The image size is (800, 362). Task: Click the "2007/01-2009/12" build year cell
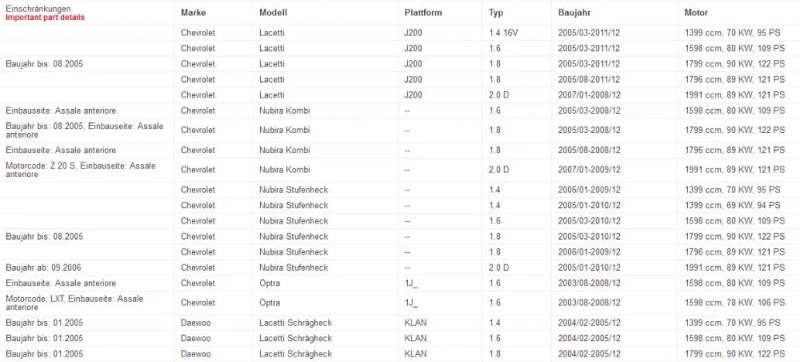[589, 170]
